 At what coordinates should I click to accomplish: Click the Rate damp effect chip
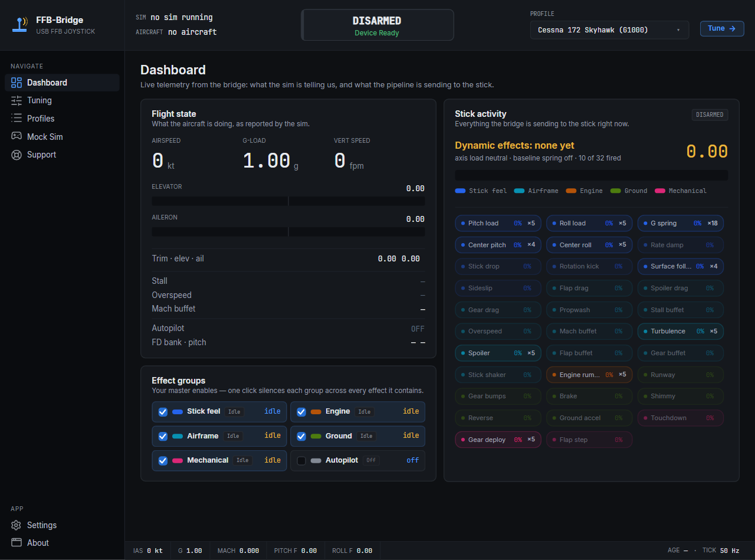coord(681,245)
